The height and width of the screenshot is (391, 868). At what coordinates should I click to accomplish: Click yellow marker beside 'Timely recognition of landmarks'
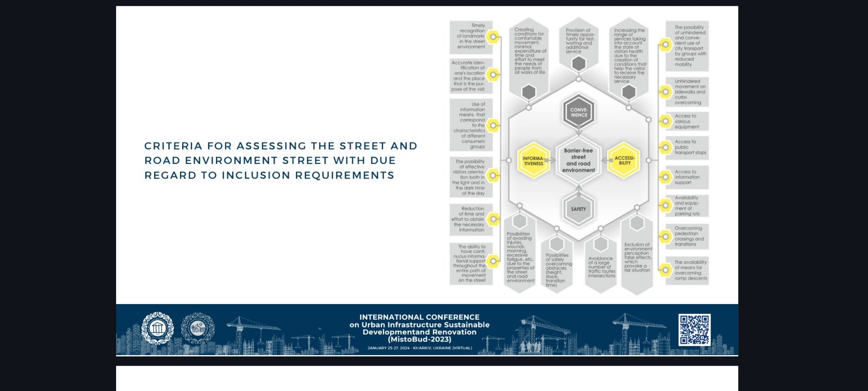pos(493,37)
